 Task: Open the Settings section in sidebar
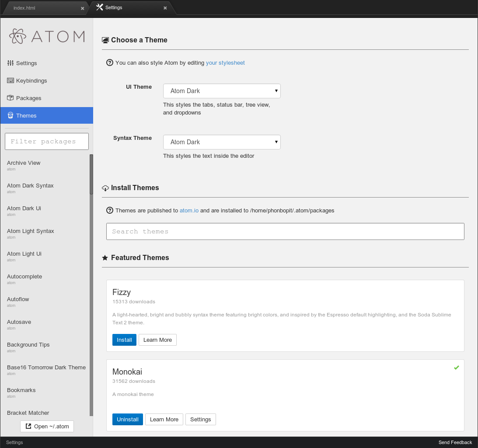(47, 63)
